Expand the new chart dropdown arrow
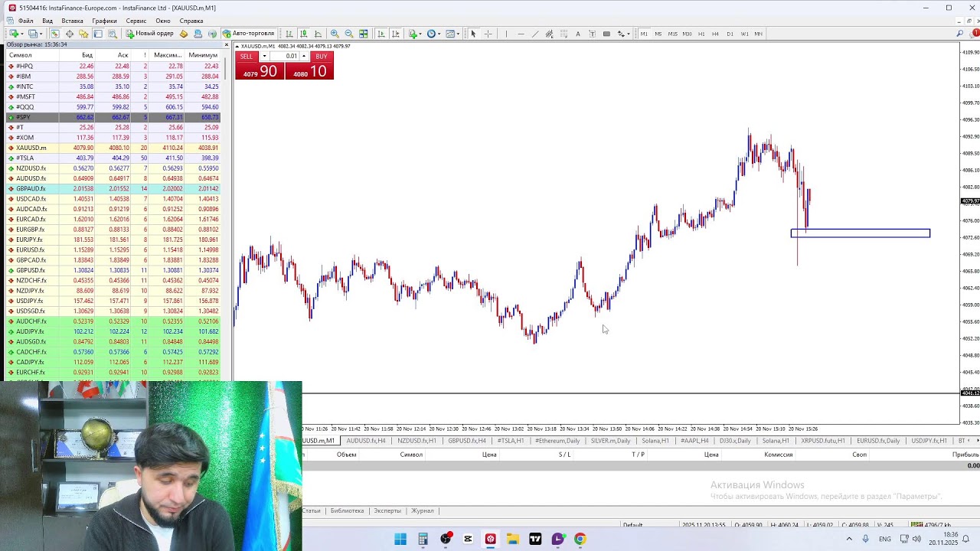This screenshot has height=551, width=980. (22, 34)
